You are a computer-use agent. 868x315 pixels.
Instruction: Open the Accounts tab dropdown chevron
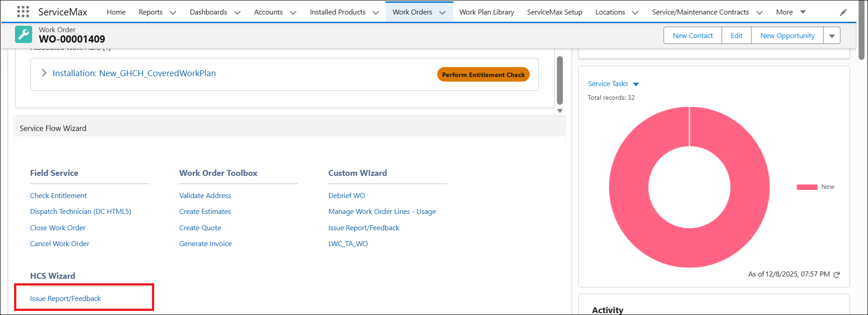coord(293,13)
